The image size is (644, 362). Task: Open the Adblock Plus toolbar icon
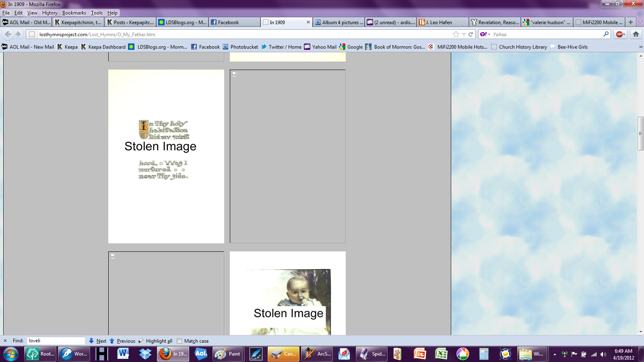pos(620,34)
